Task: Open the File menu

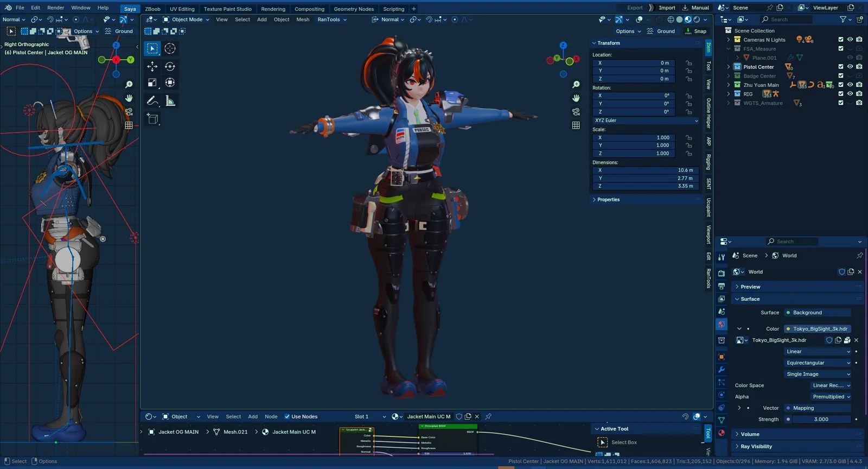Action: click(20, 8)
